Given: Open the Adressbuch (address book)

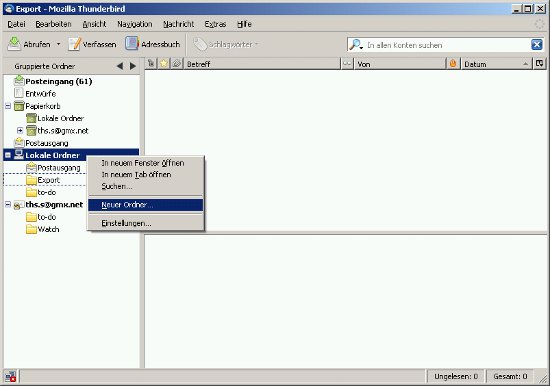Looking at the screenshot, I should [153, 44].
